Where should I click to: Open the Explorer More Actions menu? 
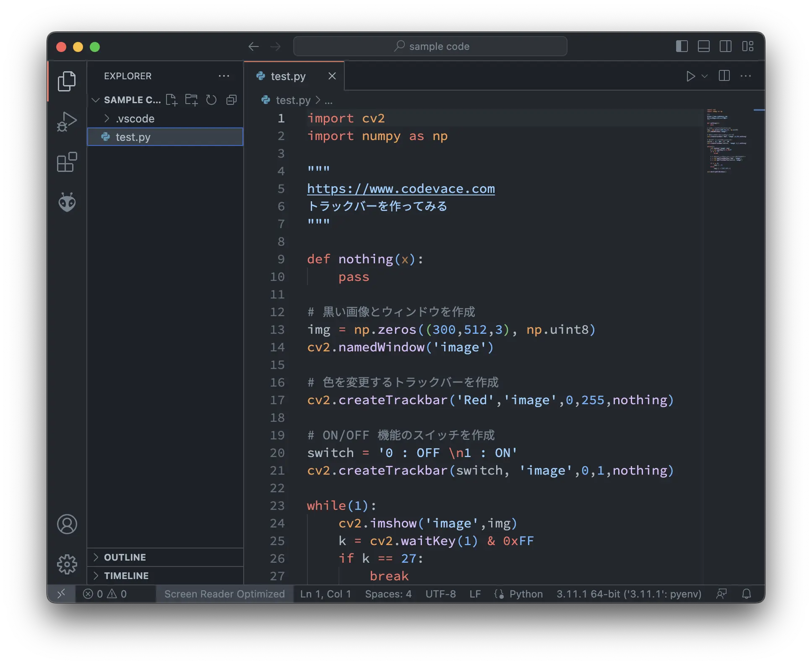click(x=224, y=76)
